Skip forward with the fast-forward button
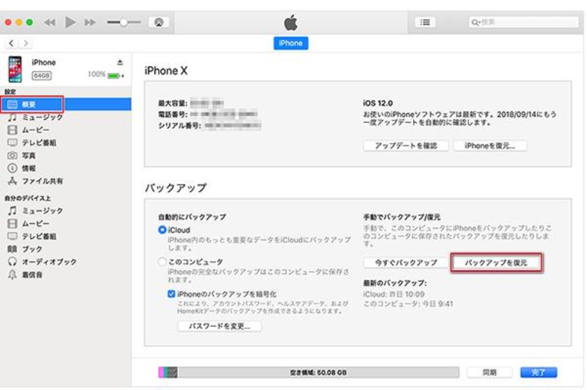Screen dimensions: 588x390 coord(90,23)
